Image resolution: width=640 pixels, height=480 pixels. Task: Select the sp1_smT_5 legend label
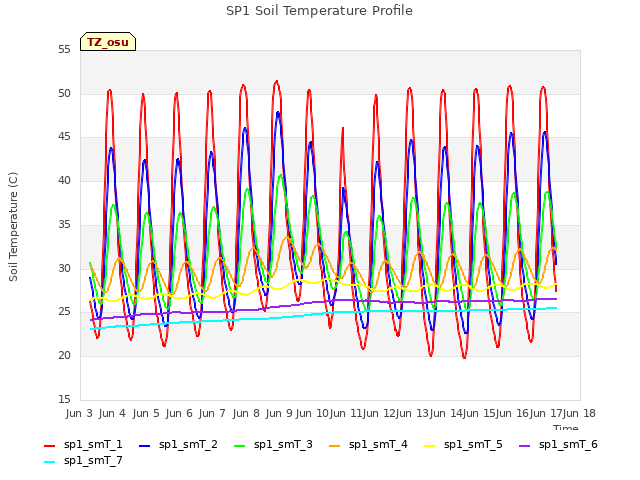(x=473, y=444)
